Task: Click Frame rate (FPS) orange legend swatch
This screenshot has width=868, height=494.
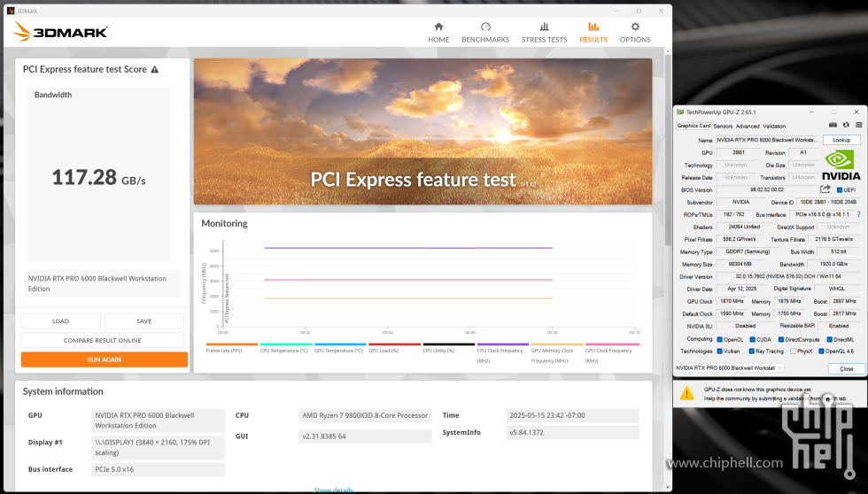Action: click(x=231, y=344)
